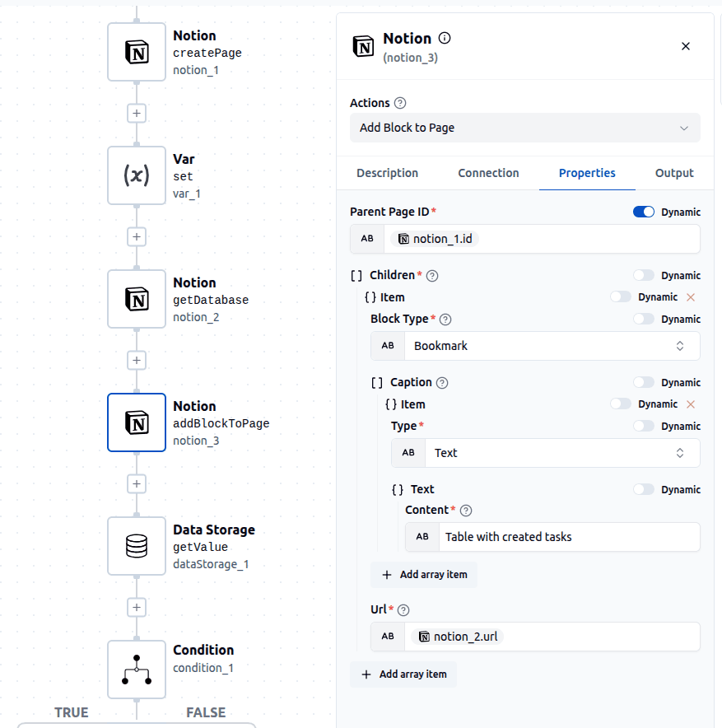Click the TRUE branch label
The height and width of the screenshot is (728, 722).
[x=71, y=712]
